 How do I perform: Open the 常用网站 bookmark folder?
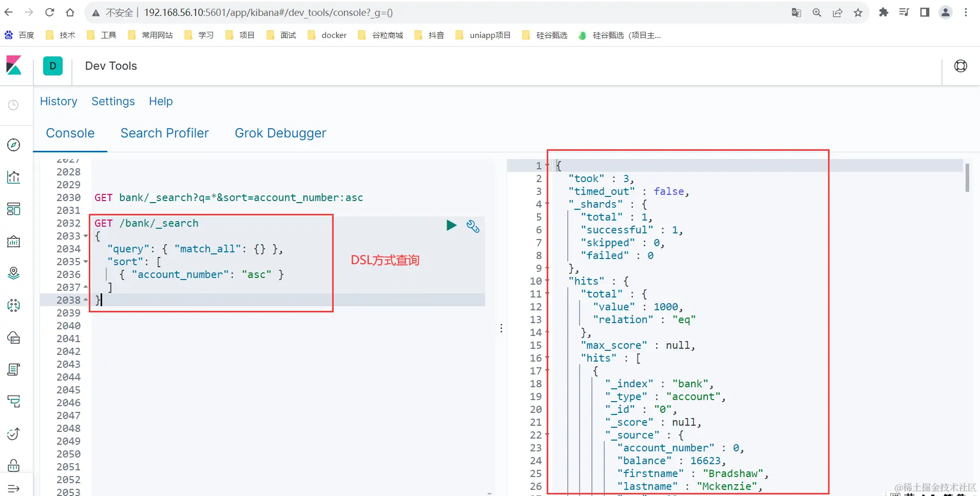[150, 35]
